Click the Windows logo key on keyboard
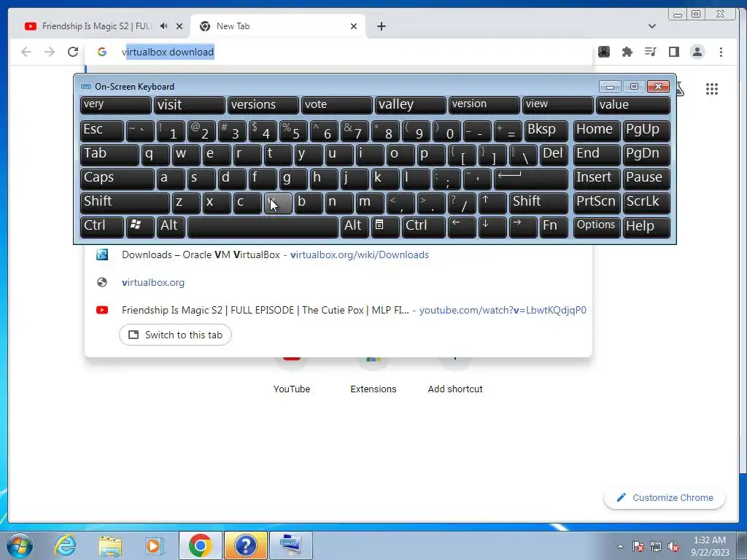Screen dimensions: 747x560 click(140, 227)
